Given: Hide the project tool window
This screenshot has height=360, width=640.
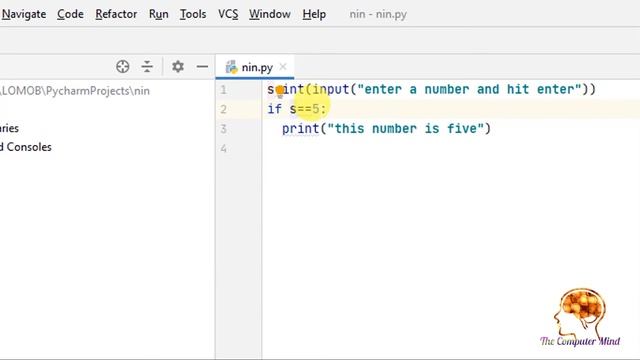Looking at the screenshot, I should pyautogui.click(x=202, y=67).
